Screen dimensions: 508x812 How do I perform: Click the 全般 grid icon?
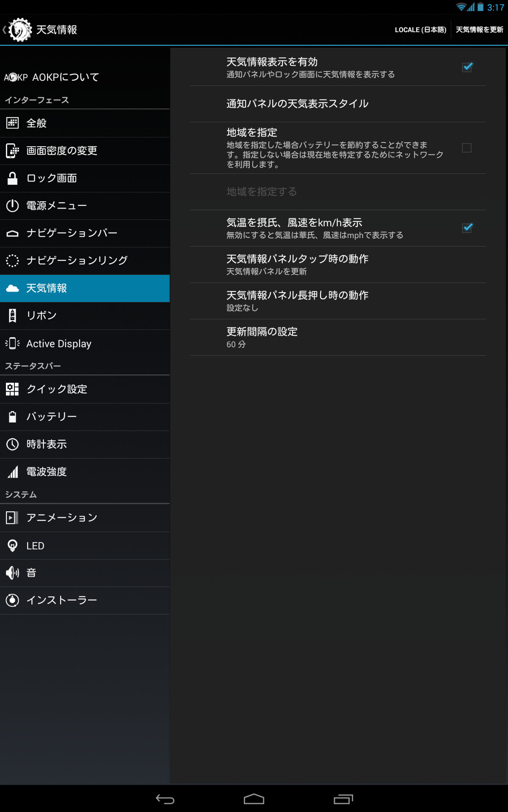(x=13, y=123)
